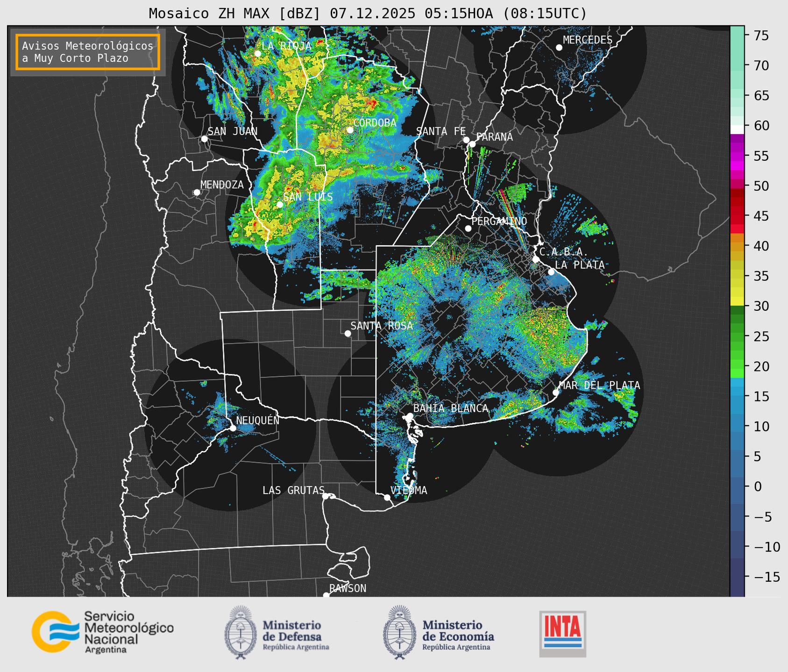Click the yellow 30 dBZ color band

(737, 301)
